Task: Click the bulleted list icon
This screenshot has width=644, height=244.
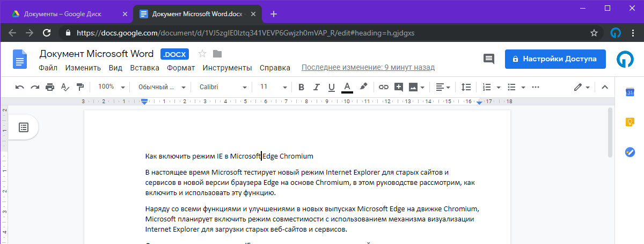Action: click(x=511, y=87)
